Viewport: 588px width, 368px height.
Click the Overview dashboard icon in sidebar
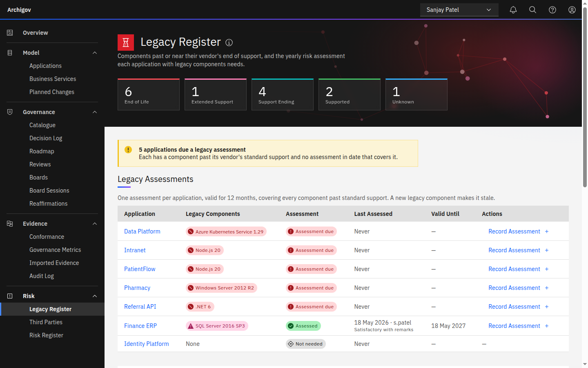pyautogui.click(x=10, y=33)
